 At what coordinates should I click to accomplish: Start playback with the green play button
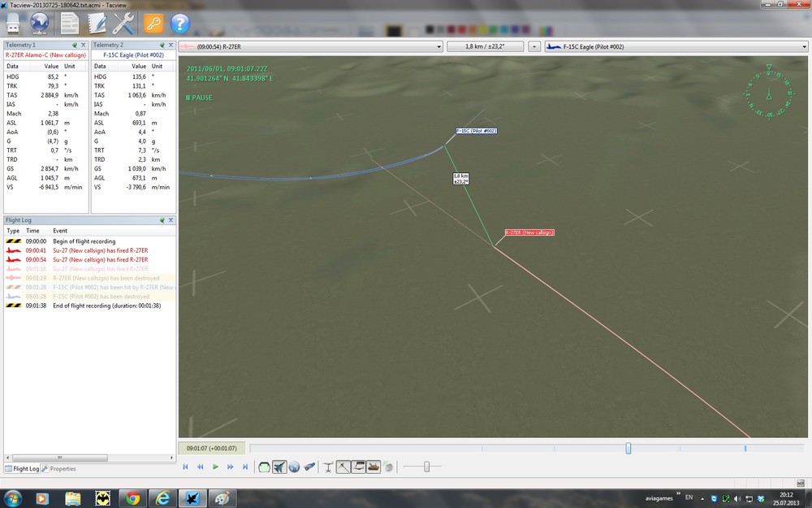[215, 467]
